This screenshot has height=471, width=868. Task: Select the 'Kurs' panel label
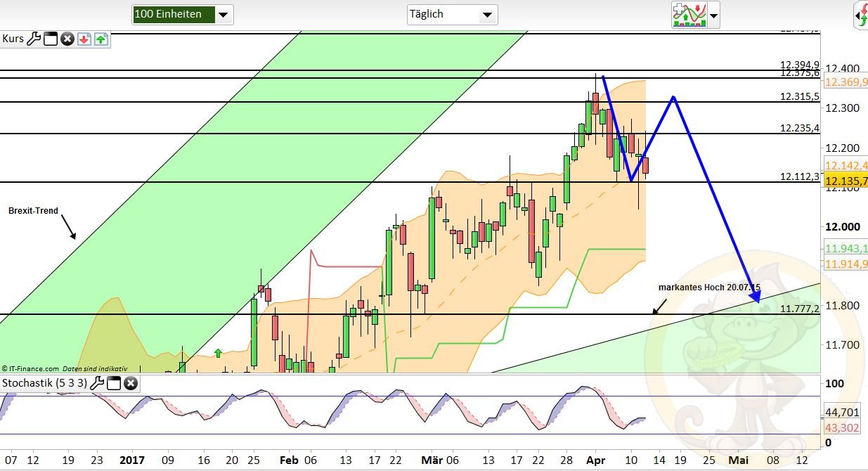[13, 39]
